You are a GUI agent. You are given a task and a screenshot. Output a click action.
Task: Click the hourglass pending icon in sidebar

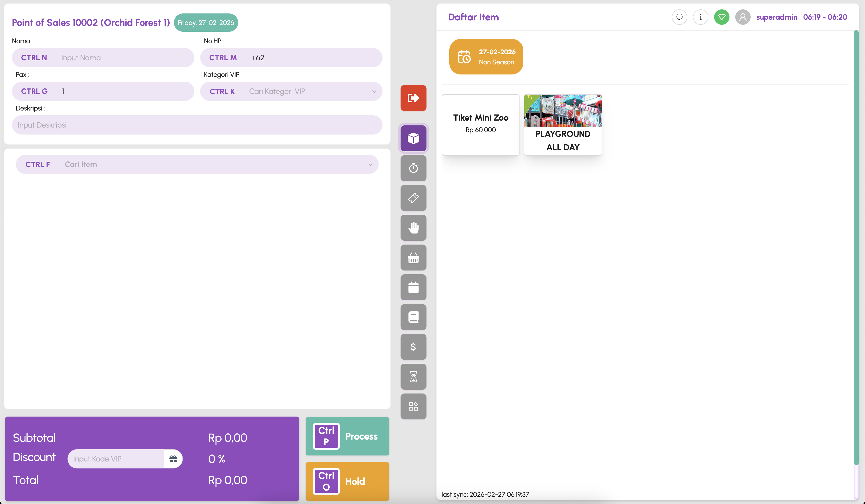(x=413, y=377)
